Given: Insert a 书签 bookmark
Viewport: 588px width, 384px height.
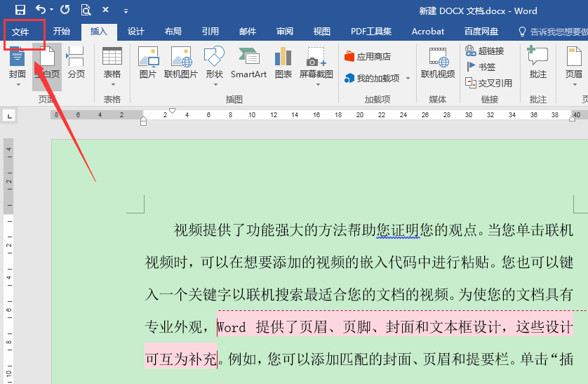Looking at the screenshot, I should [x=481, y=67].
